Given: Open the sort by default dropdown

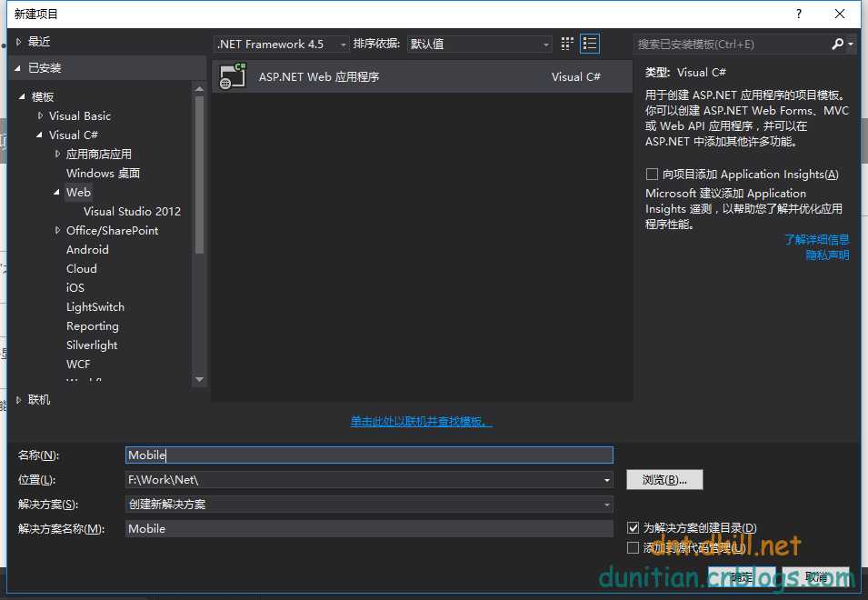Looking at the screenshot, I should click(x=479, y=44).
